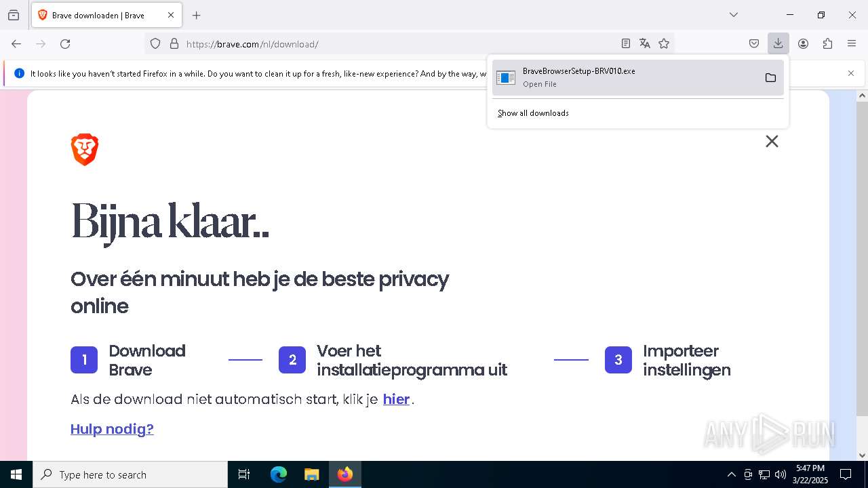Click step 3 'Importeer instellingen' text

(687, 360)
